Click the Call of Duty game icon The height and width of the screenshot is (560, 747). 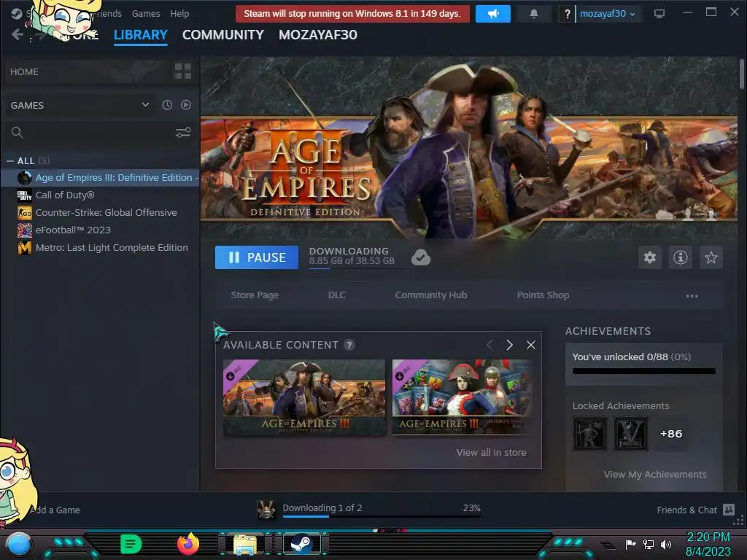click(24, 195)
